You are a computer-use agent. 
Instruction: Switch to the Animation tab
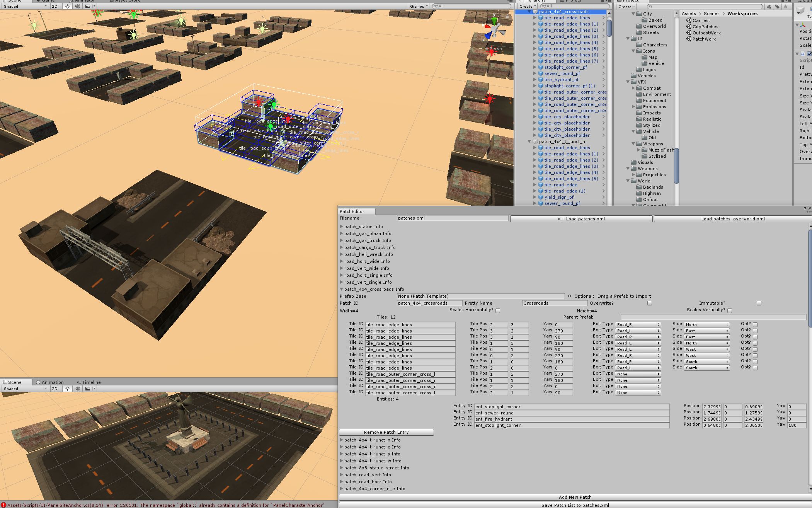(x=50, y=382)
